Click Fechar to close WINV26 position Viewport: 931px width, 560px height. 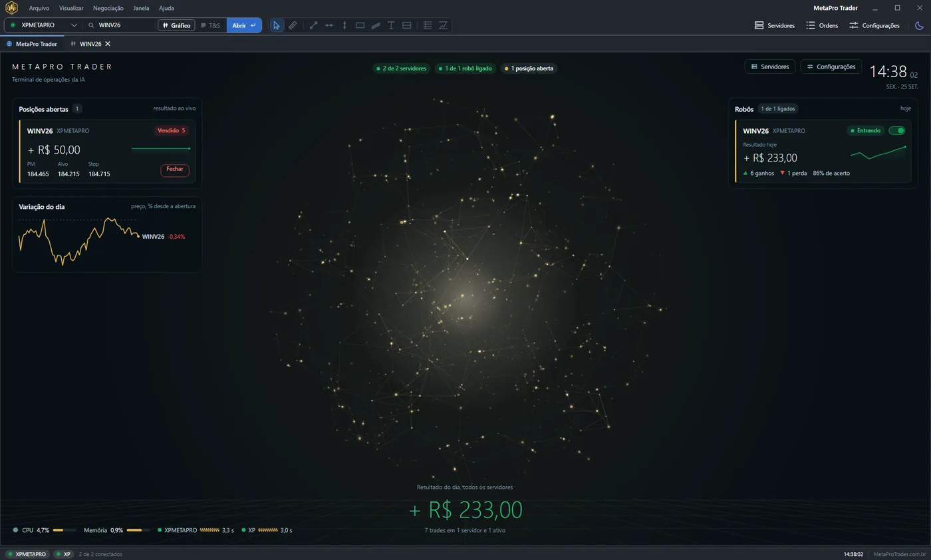point(175,170)
